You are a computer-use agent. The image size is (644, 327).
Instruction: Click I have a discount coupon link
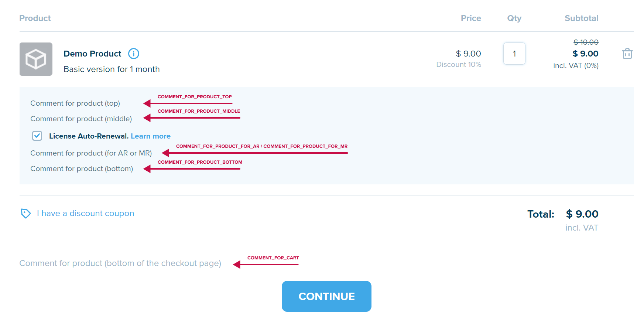click(x=85, y=213)
